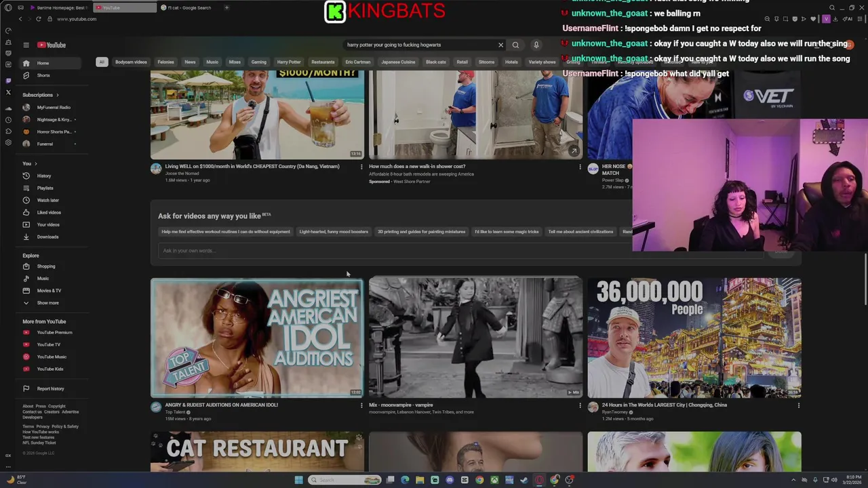Open Playlists in the YouTube sidebar
Screen dimensions: 868x488
click(52, 188)
